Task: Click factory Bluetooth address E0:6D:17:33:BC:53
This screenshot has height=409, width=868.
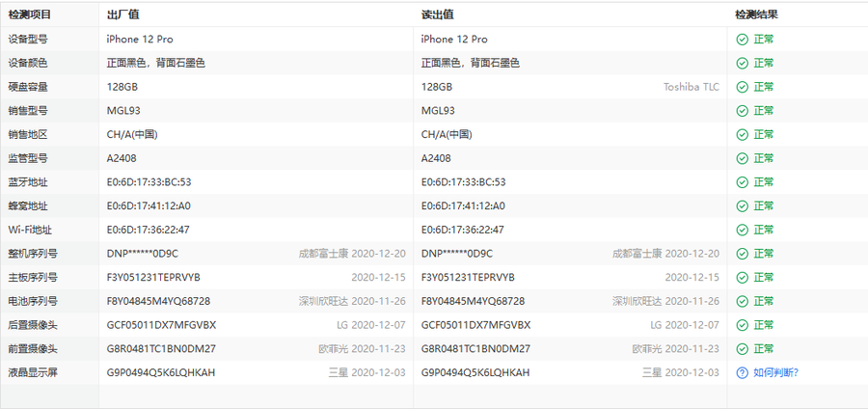Action: click(149, 182)
